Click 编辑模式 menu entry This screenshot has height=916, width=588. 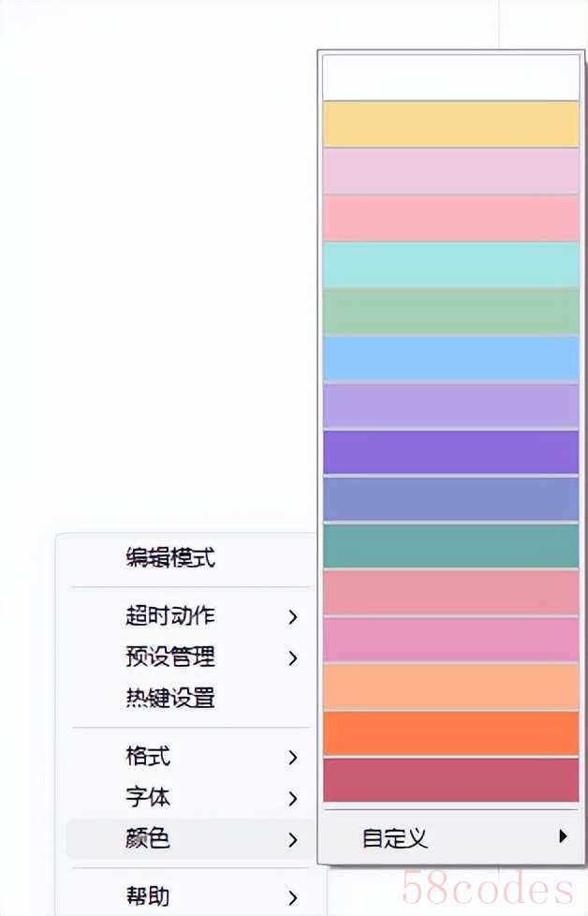tap(169, 558)
